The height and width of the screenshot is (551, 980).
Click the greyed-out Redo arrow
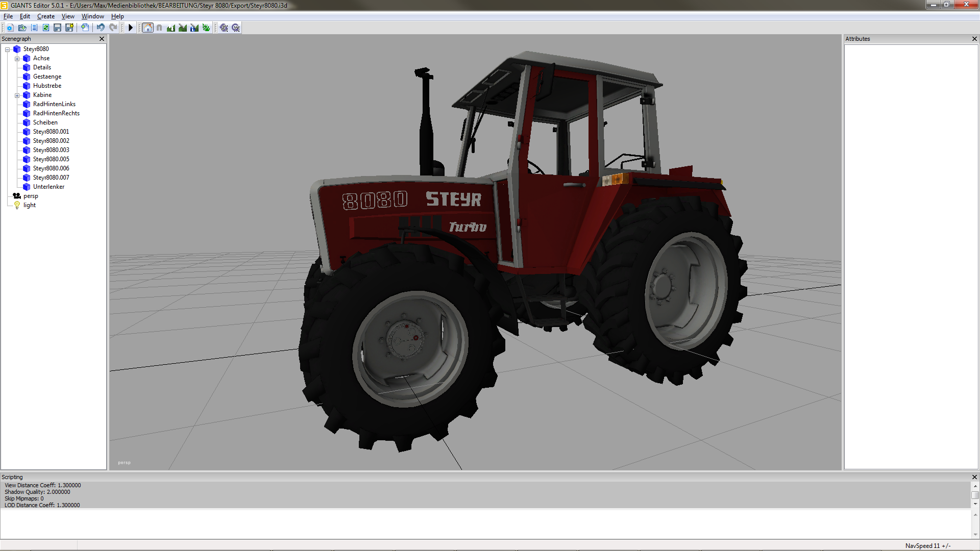pyautogui.click(x=113, y=28)
